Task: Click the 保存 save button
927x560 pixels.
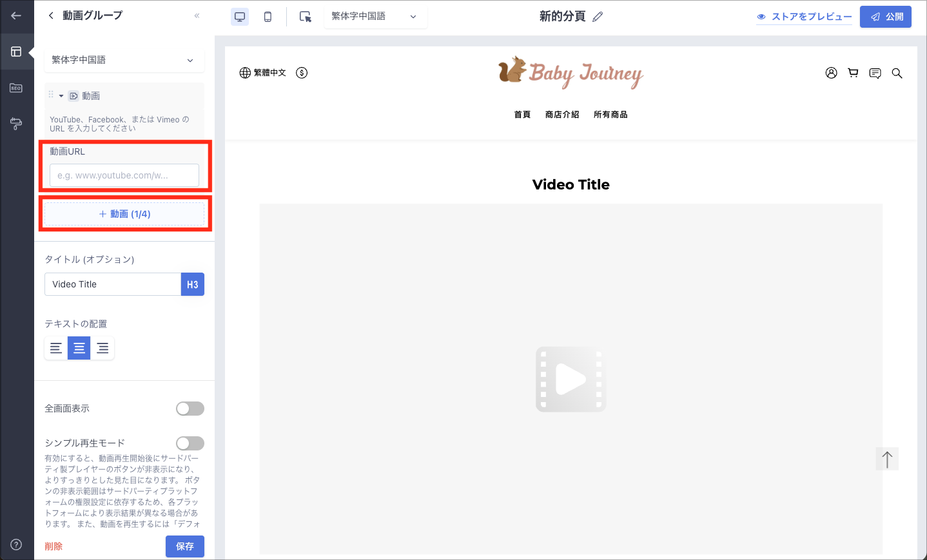Action: coord(185,546)
